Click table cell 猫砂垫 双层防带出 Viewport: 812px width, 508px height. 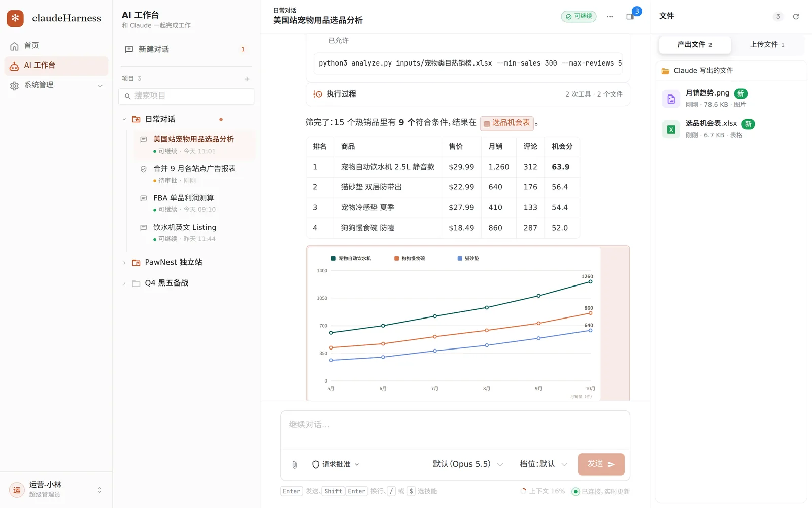(x=388, y=187)
